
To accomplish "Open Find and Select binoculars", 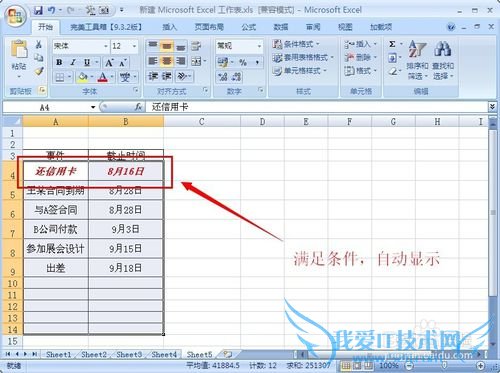I will [443, 60].
